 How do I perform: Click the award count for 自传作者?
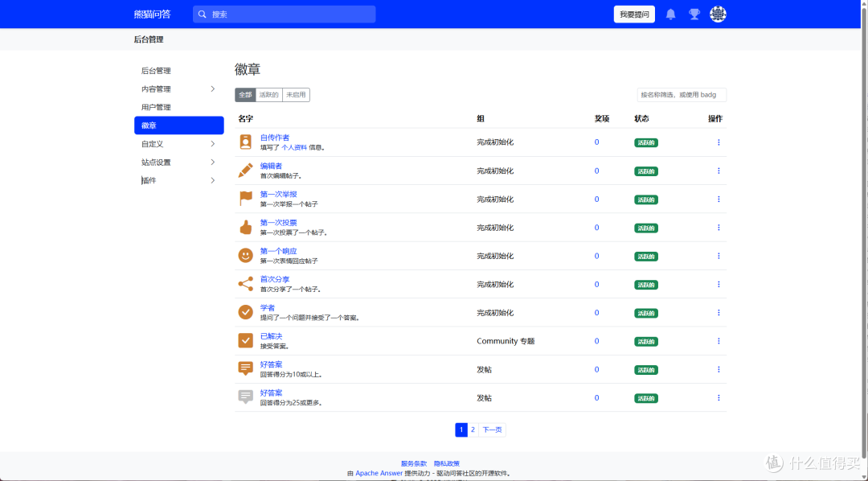click(596, 142)
